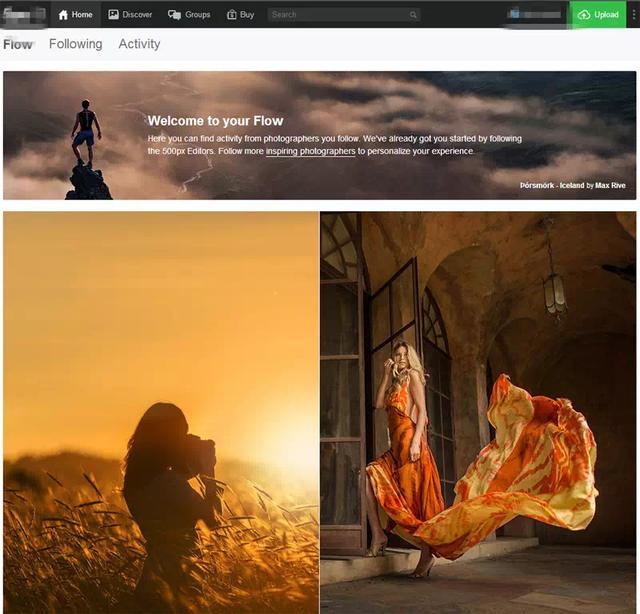Viewport: 640px width, 614px height.
Task: Switch to the Following tab
Action: 75,44
